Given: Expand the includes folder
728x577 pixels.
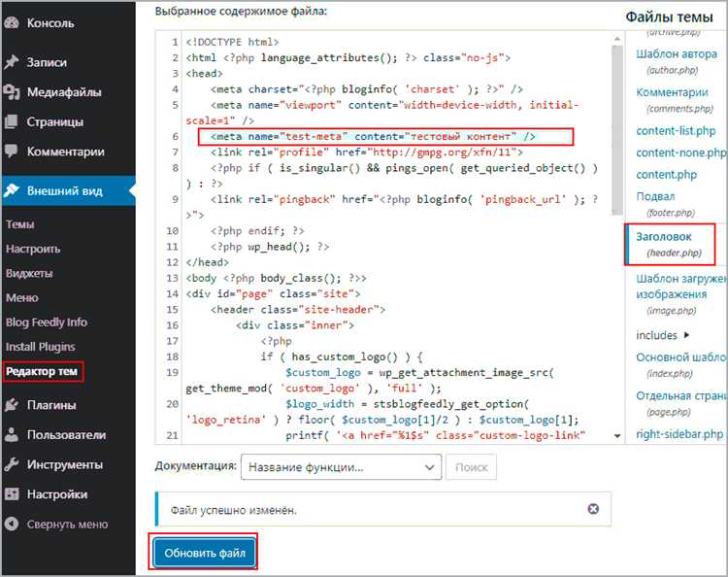Looking at the screenshot, I should [x=663, y=335].
